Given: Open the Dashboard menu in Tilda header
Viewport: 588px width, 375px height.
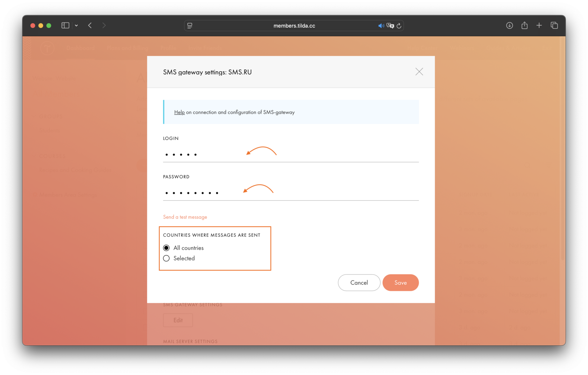Looking at the screenshot, I should (80, 48).
